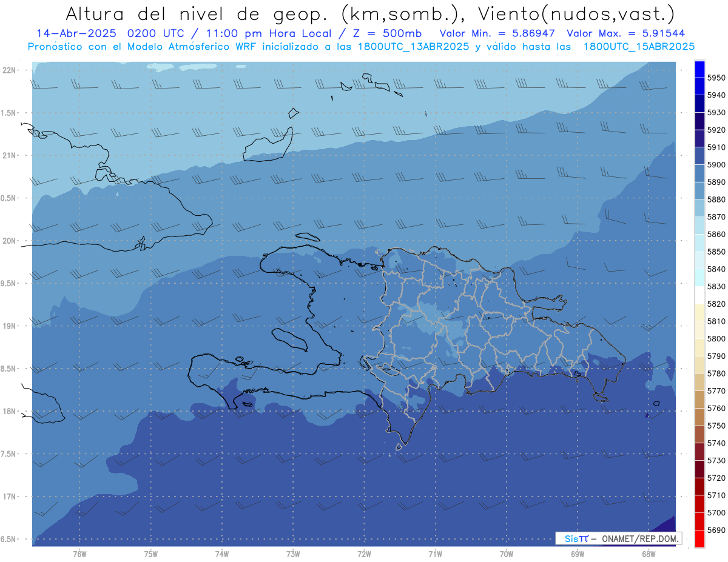Click the '5880' color scale value
728x562 pixels.
(x=716, y=199)
